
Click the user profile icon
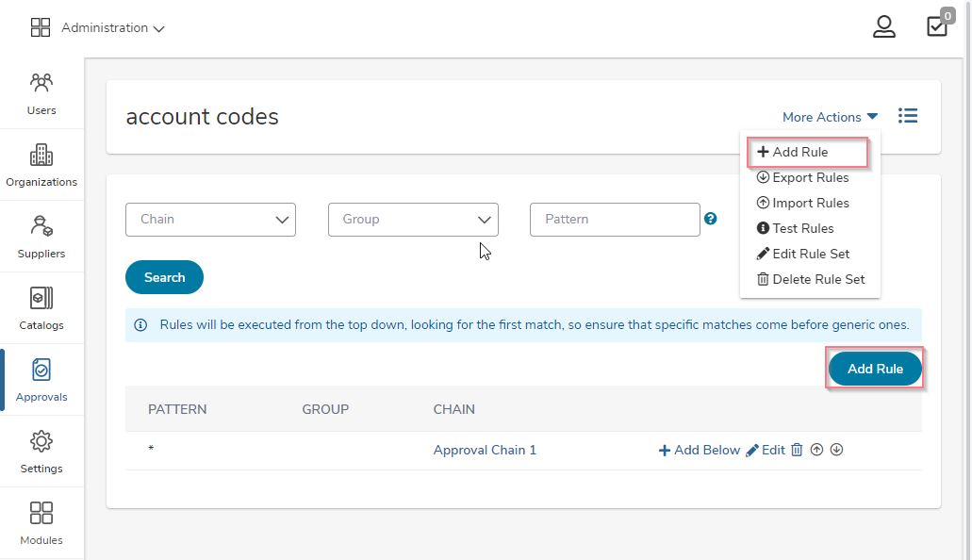pyautogui.click(x=884, y=26)
